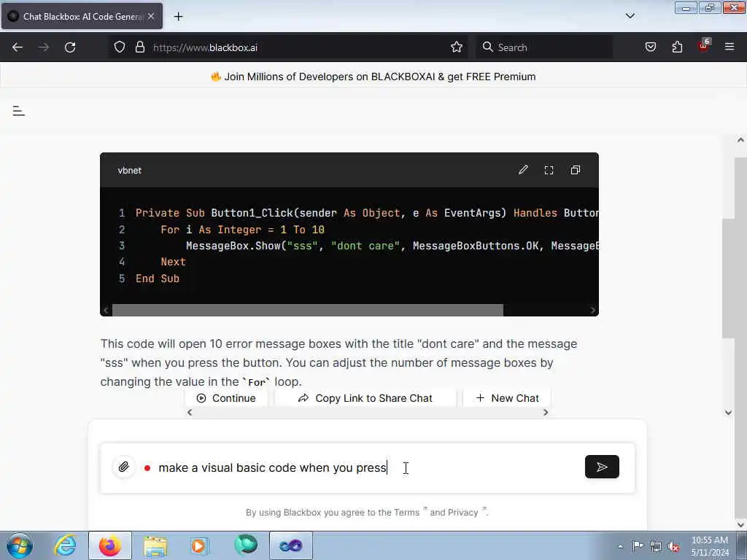Reload the current page
Viewport: 747px width, 560px height.
coord(70,47)
